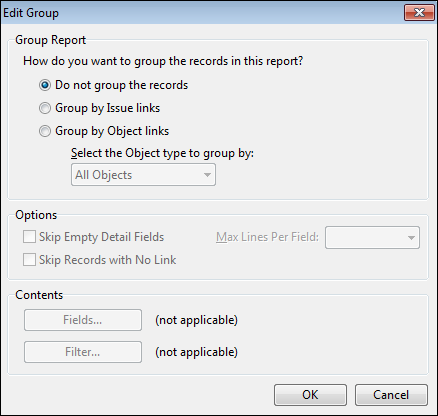Confirm the dialog with OK
This screenshot has height=416, width=438.
point(310,395)
